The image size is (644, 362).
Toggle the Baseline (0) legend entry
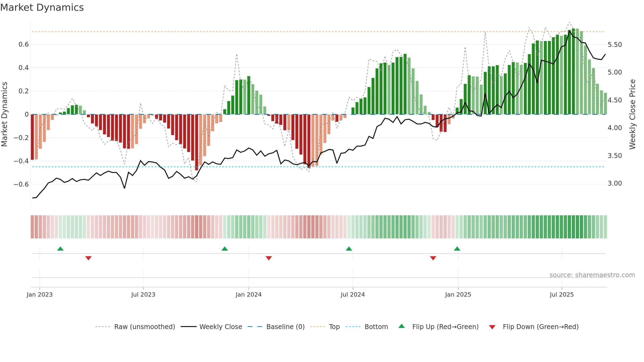pos(276,327)
